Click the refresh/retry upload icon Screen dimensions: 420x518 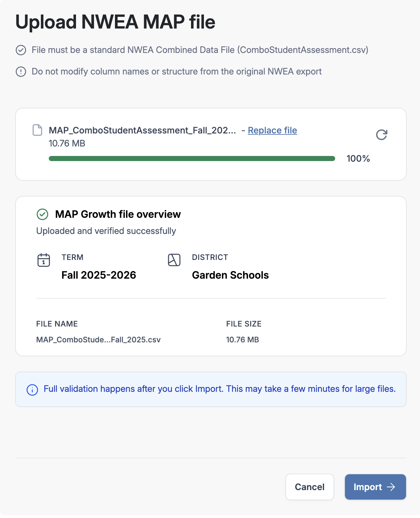pos(381,135)
